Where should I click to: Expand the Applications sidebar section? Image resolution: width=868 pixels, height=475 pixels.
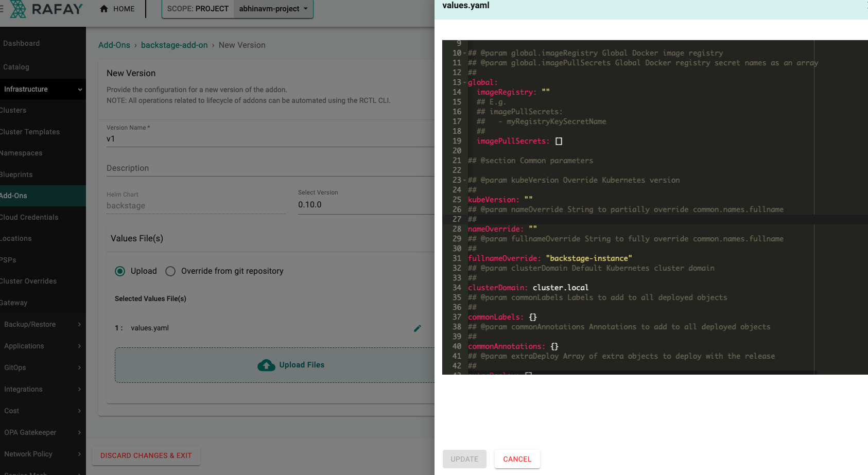tap(80, 346)
